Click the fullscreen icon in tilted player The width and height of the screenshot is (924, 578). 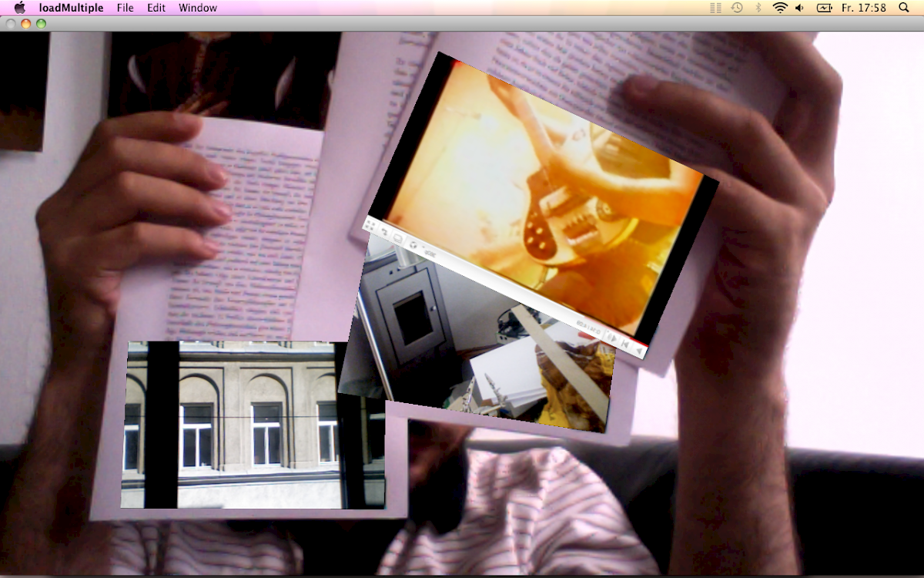click(x=370, y=225)
